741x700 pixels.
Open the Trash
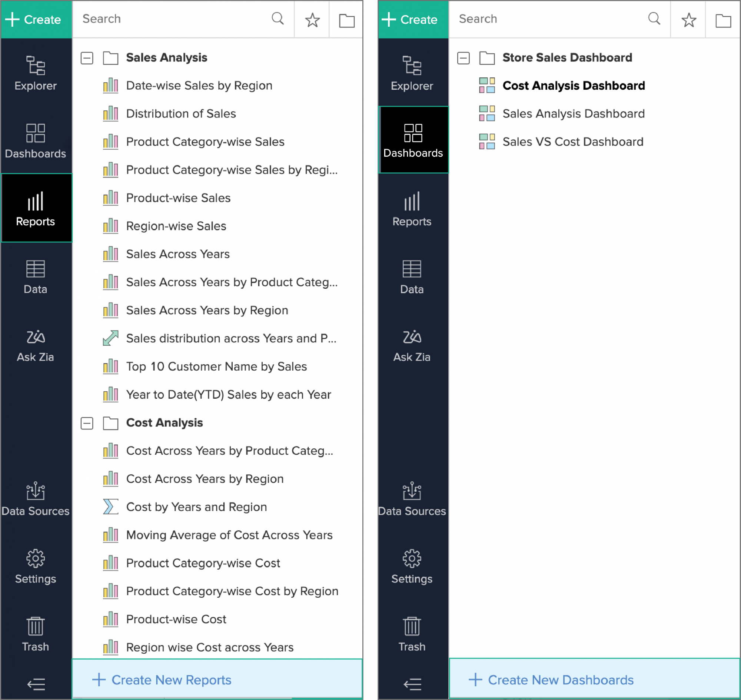(x=36, y=634)
